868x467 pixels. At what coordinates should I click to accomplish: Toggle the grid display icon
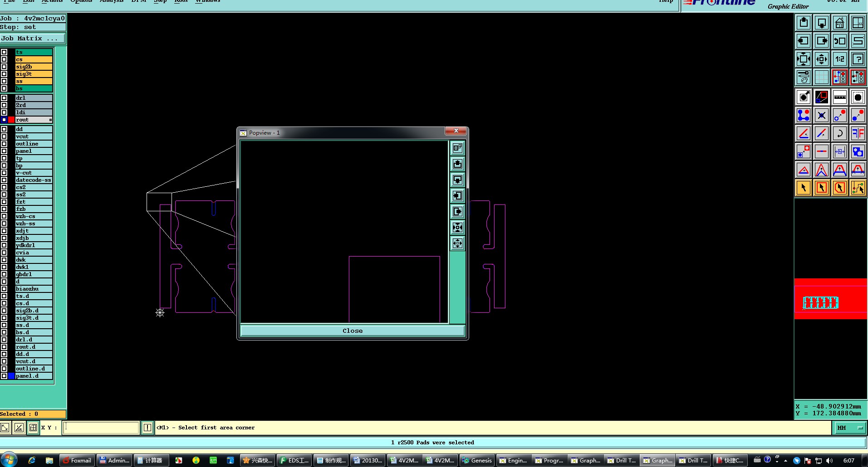coord(822,77)
